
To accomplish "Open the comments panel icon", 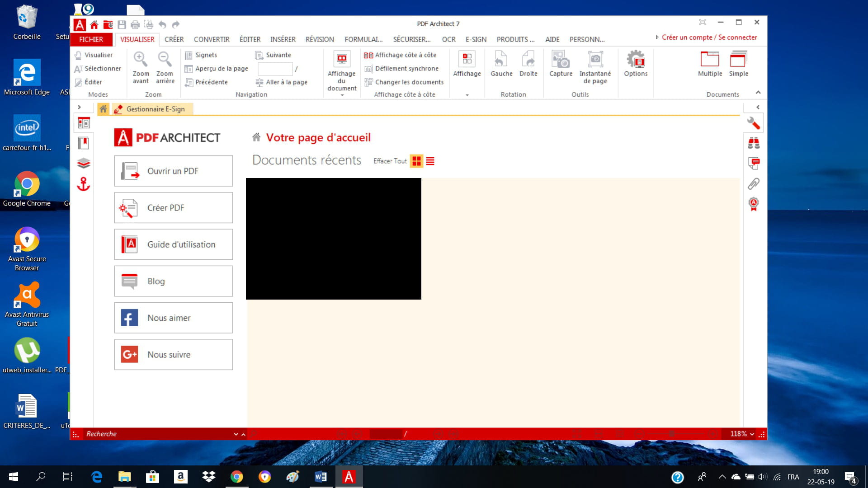I will (753, 163).
